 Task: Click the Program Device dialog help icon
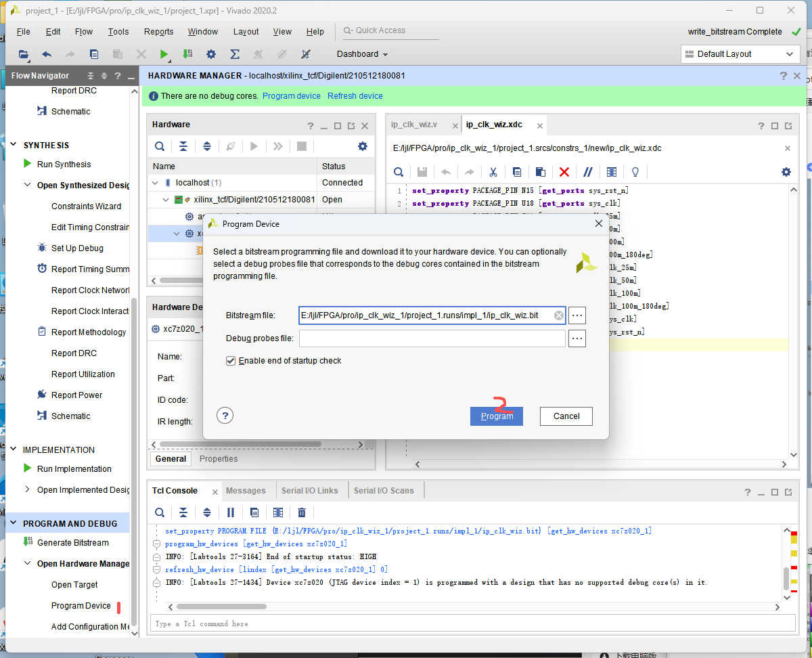pos(225,416)
